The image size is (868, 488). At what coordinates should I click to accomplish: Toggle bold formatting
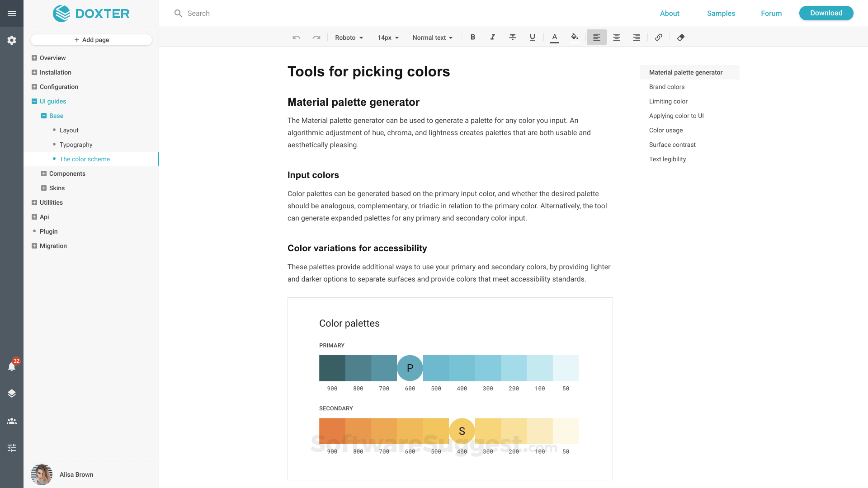click(473, 38)
